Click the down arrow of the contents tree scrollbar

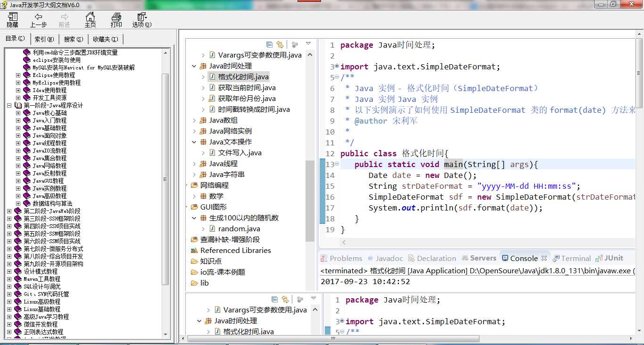coord(165,335)
